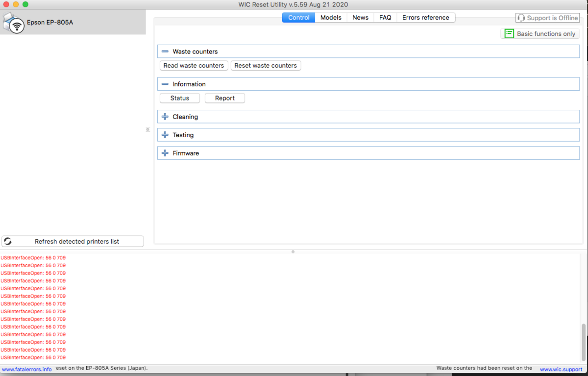This screenshot has width=588, height=376.
Task: Click Read waste counters button
Action: (194, 66)
